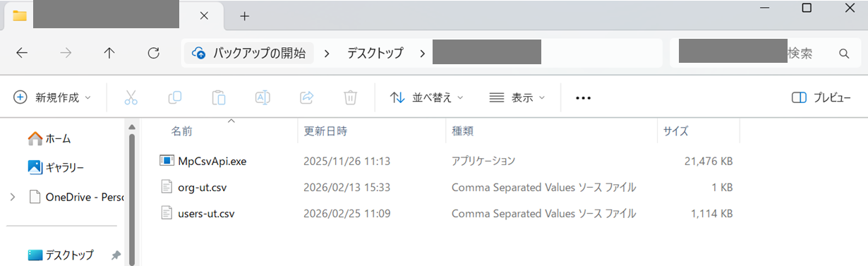Click the Share icon in toolbar

307,97
